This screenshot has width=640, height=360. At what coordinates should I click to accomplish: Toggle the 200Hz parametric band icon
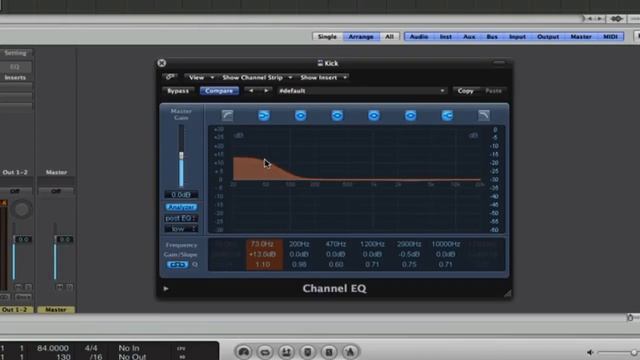tap(300, 116)
